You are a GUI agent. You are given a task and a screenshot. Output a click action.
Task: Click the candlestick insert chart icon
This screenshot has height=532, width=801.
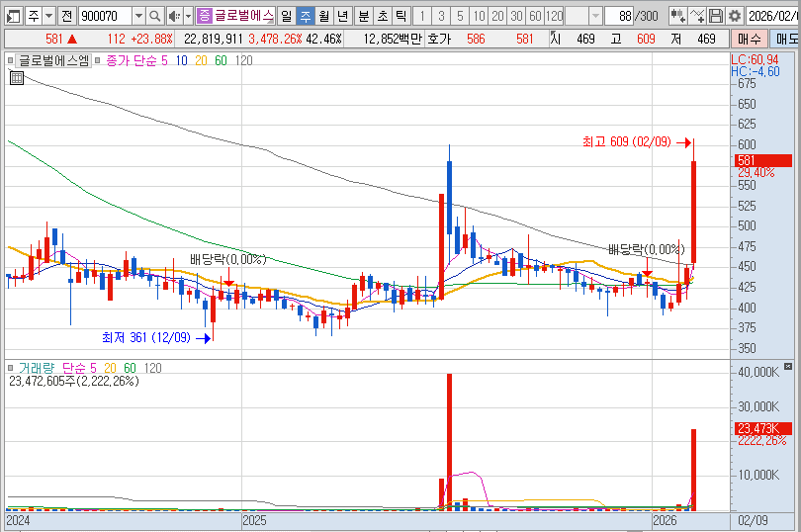click(x=678, y=17)
